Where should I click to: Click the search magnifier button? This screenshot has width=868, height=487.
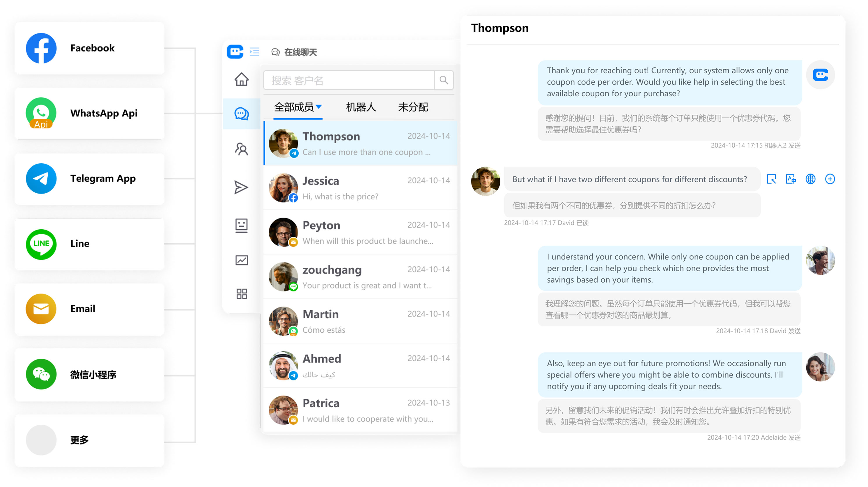click(x=444, y=80)
